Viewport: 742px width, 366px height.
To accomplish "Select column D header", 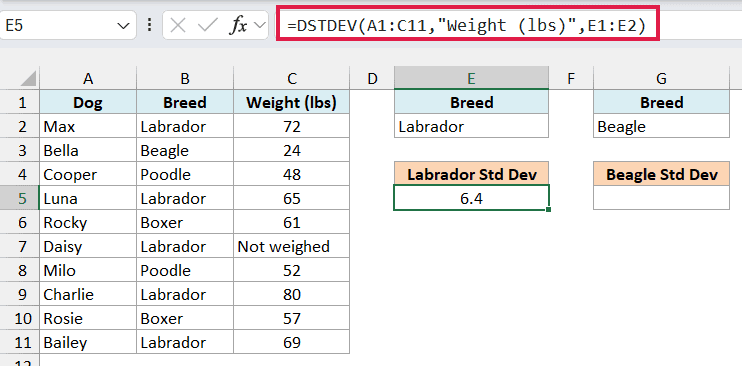I will tap(372, 79).
